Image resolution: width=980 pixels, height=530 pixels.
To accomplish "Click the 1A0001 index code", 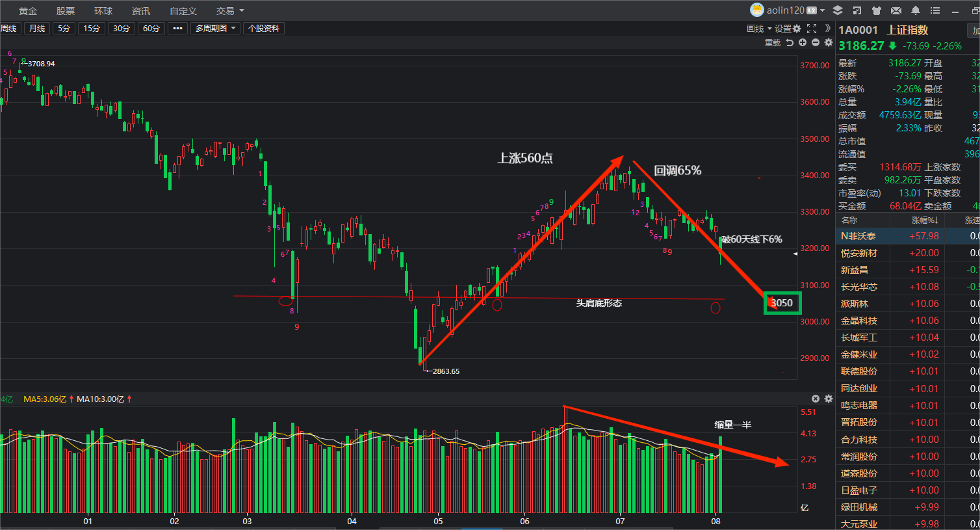I will (x=858, y=30).
